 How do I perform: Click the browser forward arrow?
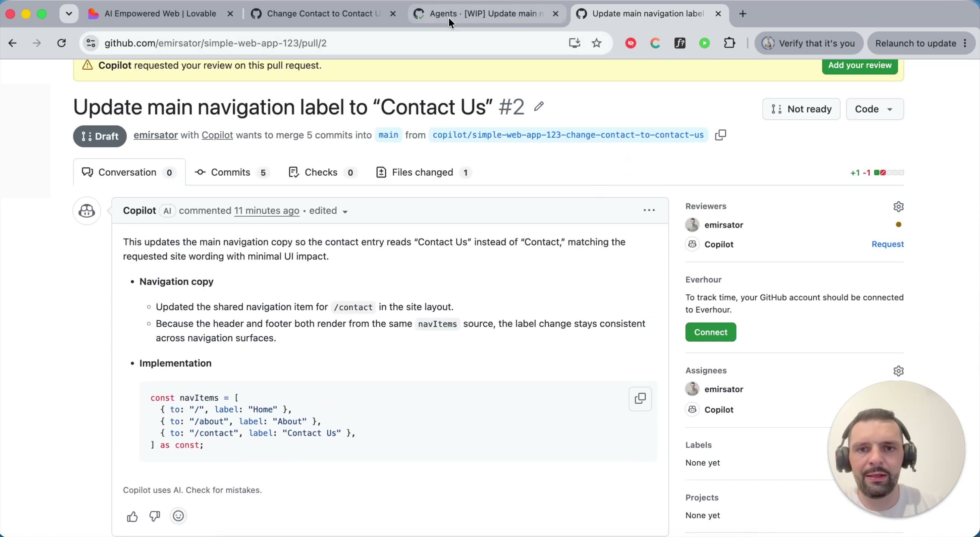(x=37, y=43)
